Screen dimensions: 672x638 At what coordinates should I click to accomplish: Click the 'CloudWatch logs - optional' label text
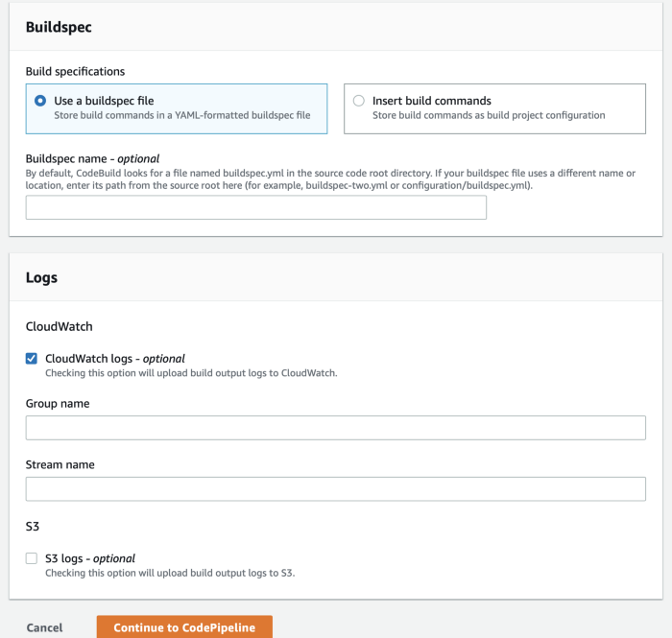click(x=115, y=359)
